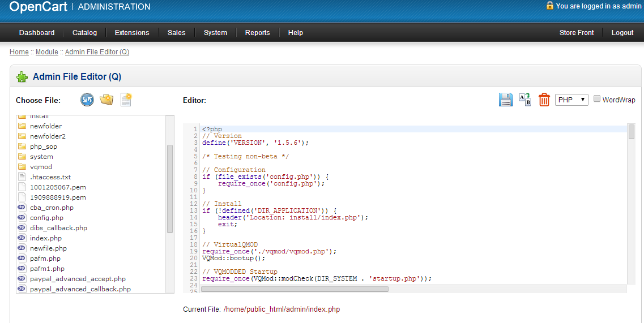Open the Catalog menu
This screenshot has height=323, width=644.
click(84, 32)
